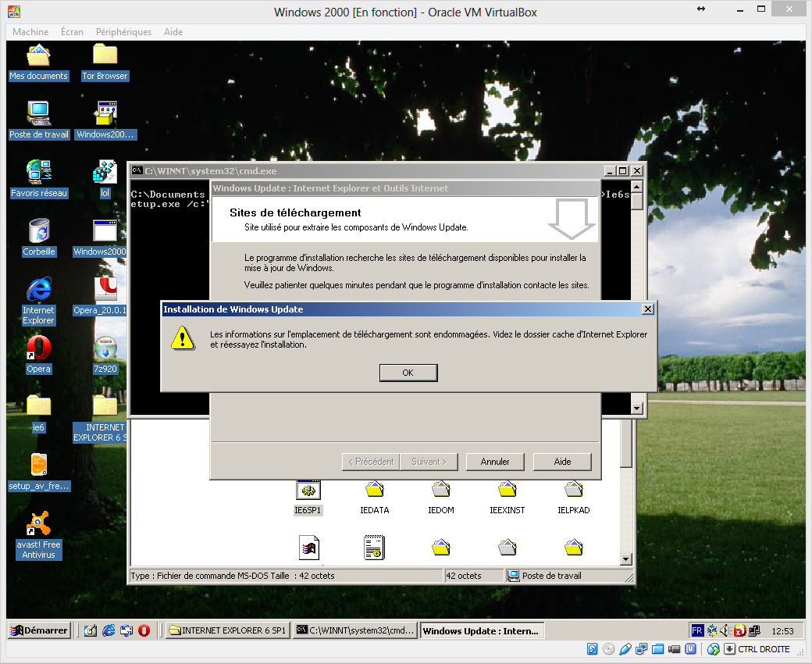Screen dimensions: 812x664
Task: Click the cmd.exe scrollbar up arrow
Action: point(637,186)
